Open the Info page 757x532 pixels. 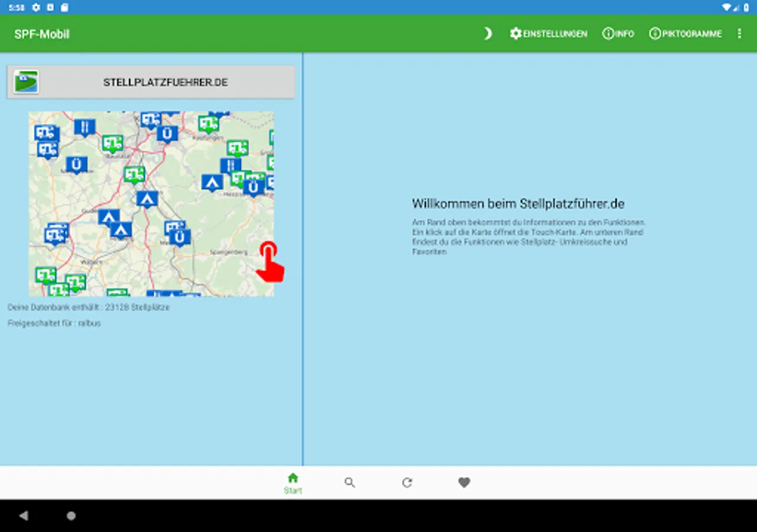(x=618, y=34)
